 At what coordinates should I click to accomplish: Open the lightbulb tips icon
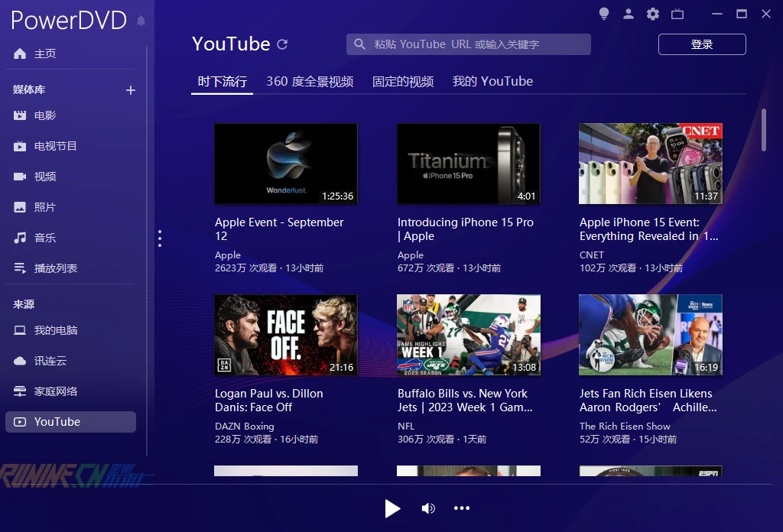tap(604, 14)
